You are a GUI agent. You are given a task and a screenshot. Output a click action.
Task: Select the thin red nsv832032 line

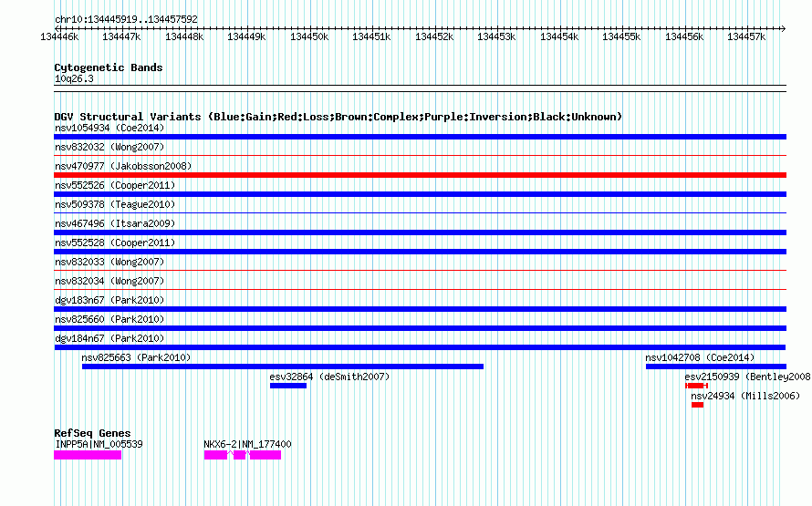tap(420, 155)
